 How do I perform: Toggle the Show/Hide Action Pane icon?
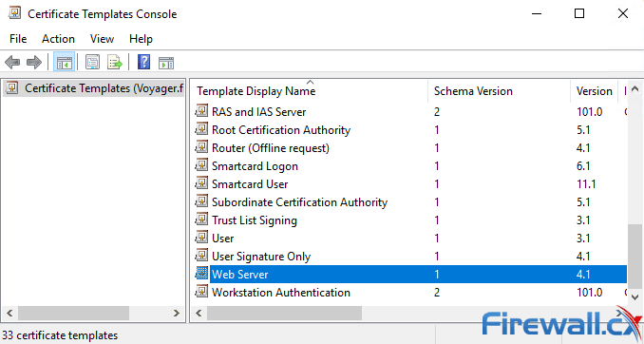click(166, 63)
